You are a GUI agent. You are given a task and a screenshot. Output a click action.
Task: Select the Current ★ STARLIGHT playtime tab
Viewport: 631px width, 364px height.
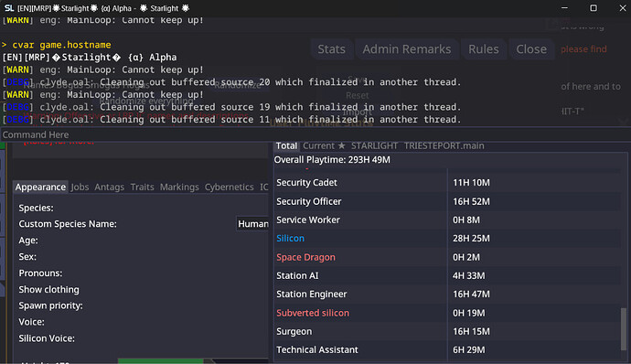click(x=350, y=145)
